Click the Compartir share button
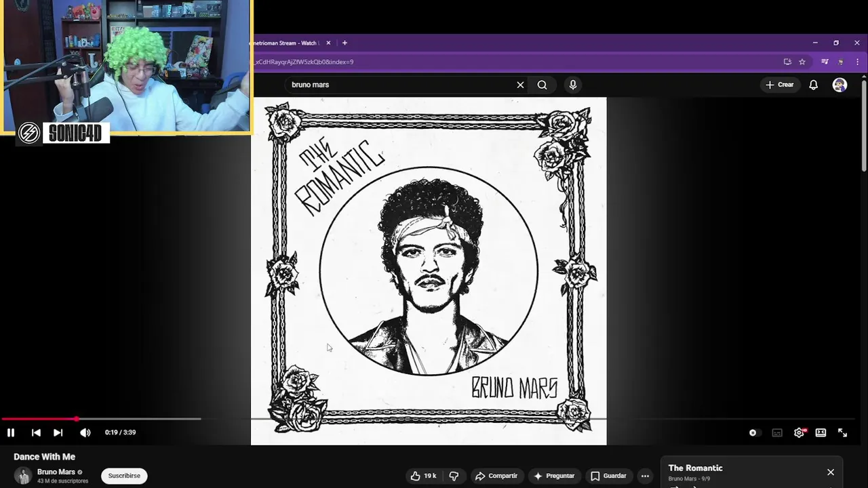Image resolution: width=868 pixels, height=488 pixels. (496, 476)
